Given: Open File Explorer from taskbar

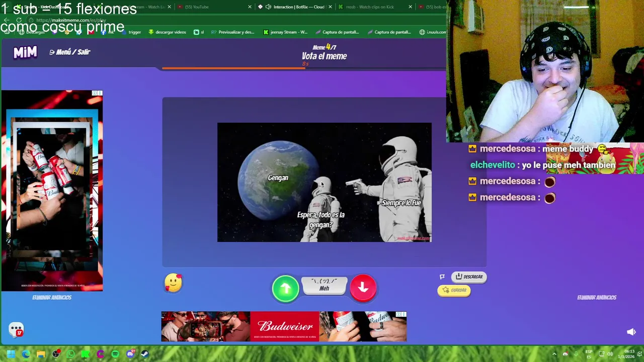Looking at the screenshot, I should [x=41, y=354].
